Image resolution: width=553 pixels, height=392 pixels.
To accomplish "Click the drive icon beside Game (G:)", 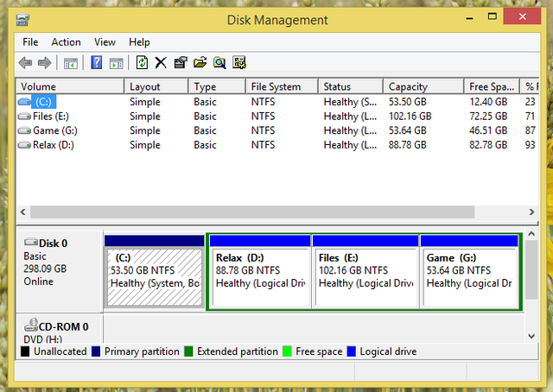I will coord(24,130).
